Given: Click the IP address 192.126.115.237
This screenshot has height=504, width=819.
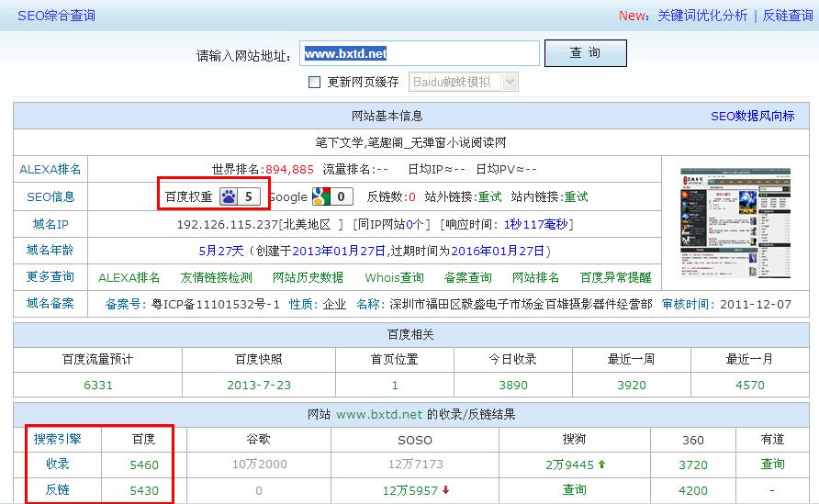Looking at the screenshot, I should tap(227, 225).
